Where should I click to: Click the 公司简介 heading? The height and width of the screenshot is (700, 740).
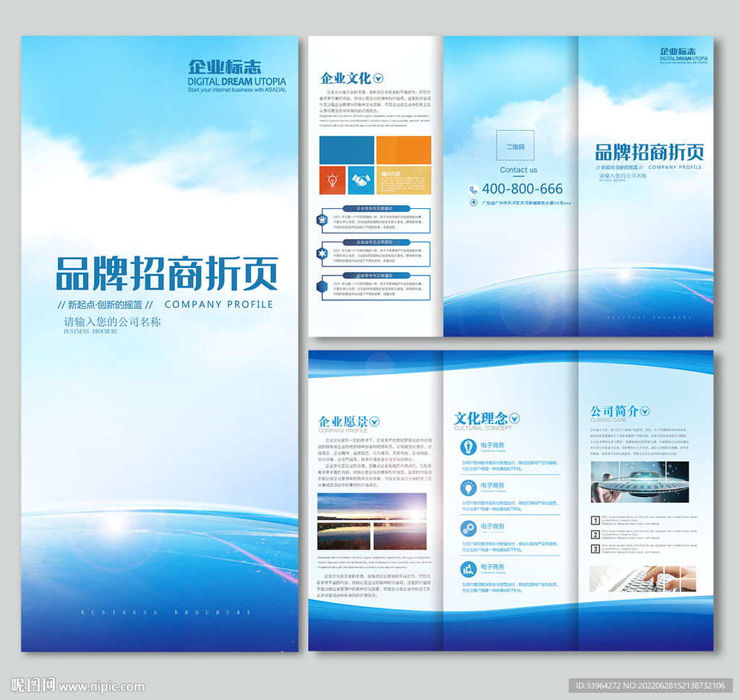(614, 411)
